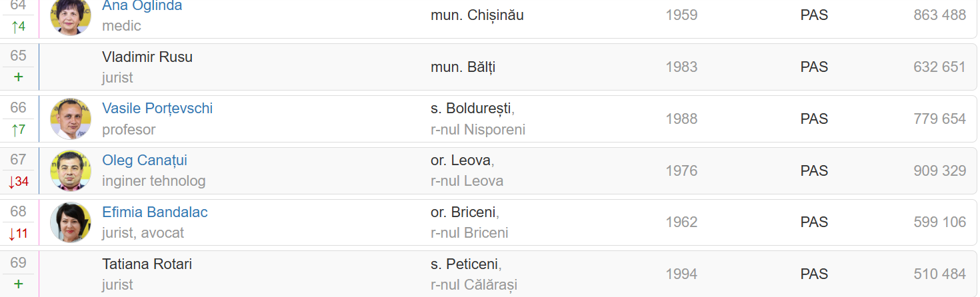Viewport: 980px width, 297px height.
Task: Click the green plus under number 65
Action: point(18,77)
